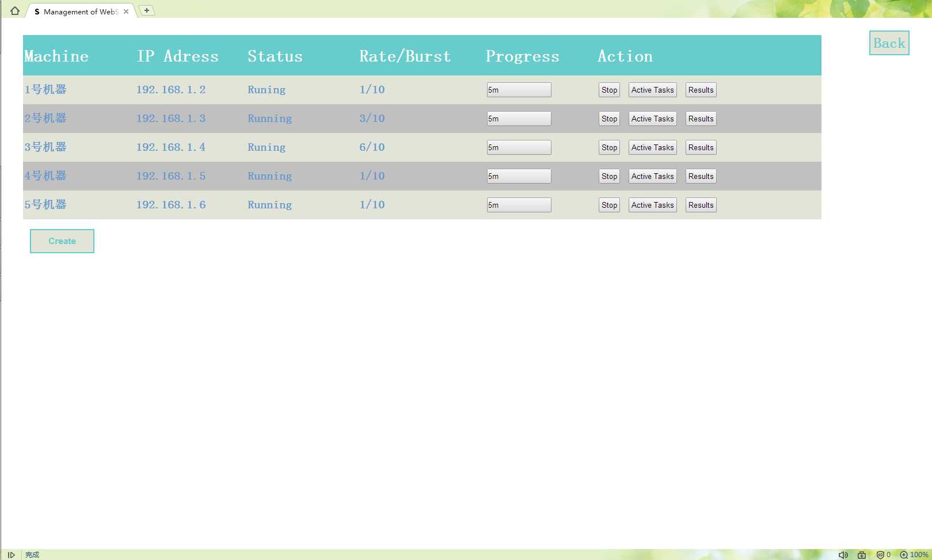Click machine name 3号机器
932x560 pixels.
pos(45,147)
